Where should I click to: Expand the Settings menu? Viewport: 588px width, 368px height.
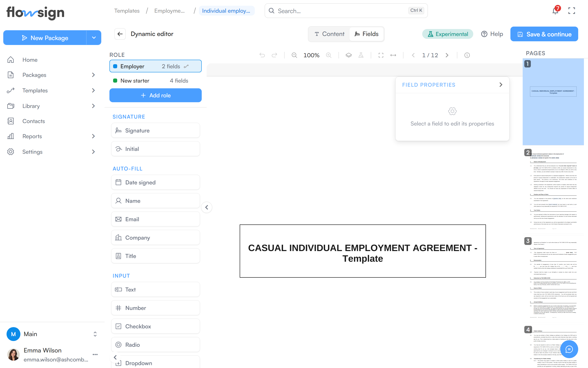point(93,152)
